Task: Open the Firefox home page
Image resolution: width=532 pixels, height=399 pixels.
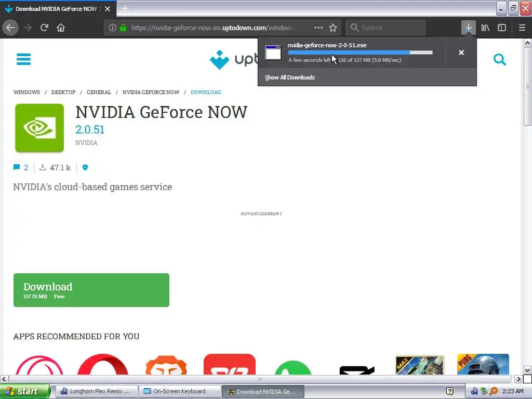Action: click(x=61, y=28)
